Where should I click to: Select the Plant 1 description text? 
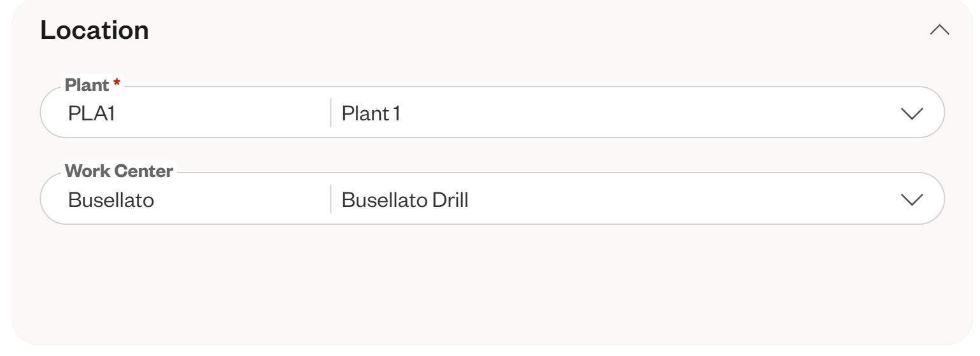pos(371,113)
